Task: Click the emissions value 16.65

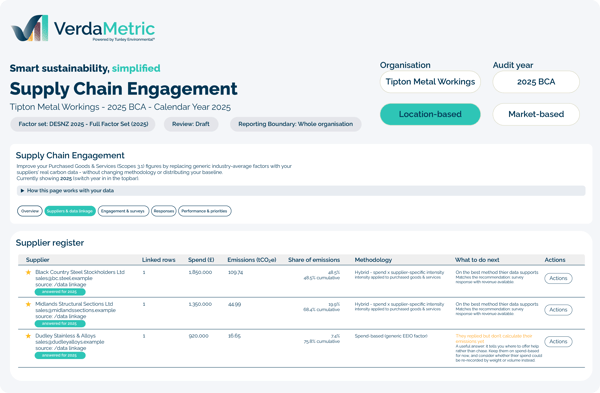Action: click(x=234, y=336)
